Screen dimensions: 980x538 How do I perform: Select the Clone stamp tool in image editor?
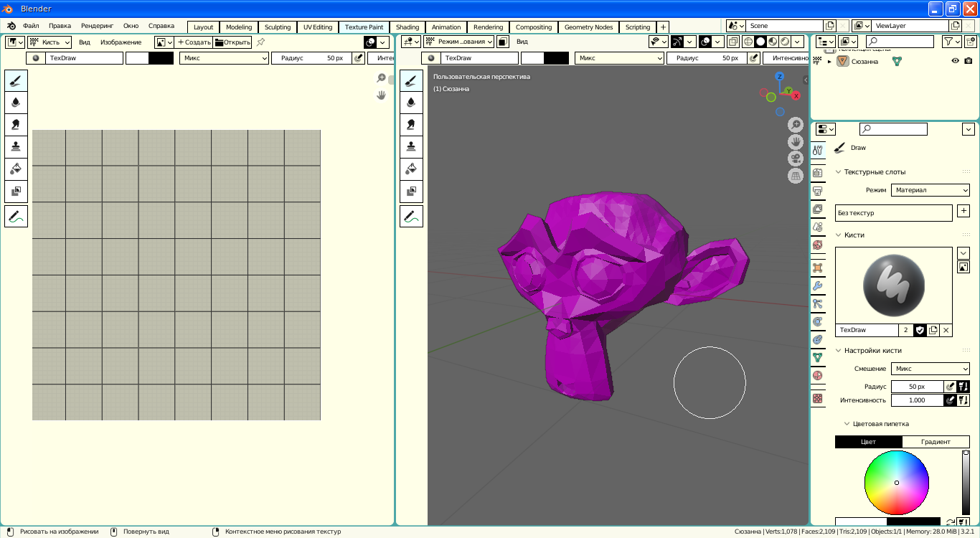coord(16,147)
